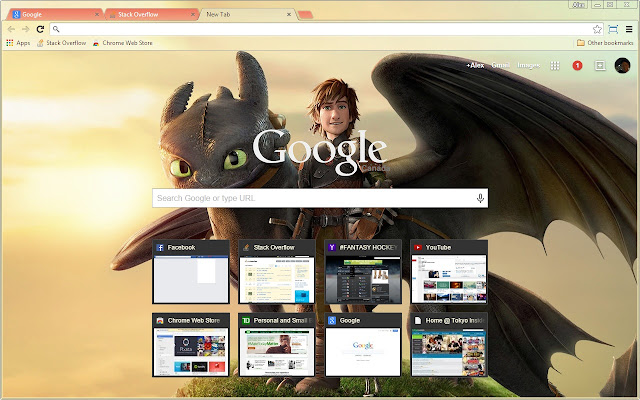
Task: Close the New Tab tab
Action: (290, 15)
